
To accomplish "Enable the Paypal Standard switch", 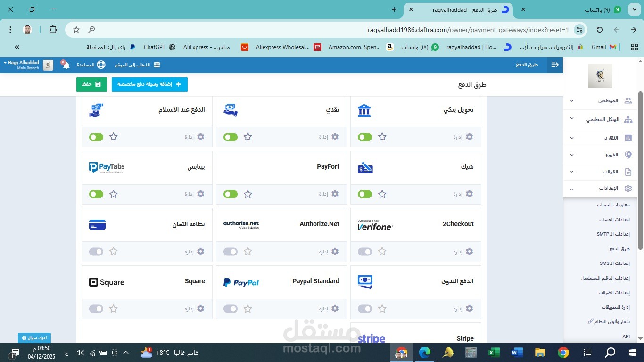I will tap(231, 309).
